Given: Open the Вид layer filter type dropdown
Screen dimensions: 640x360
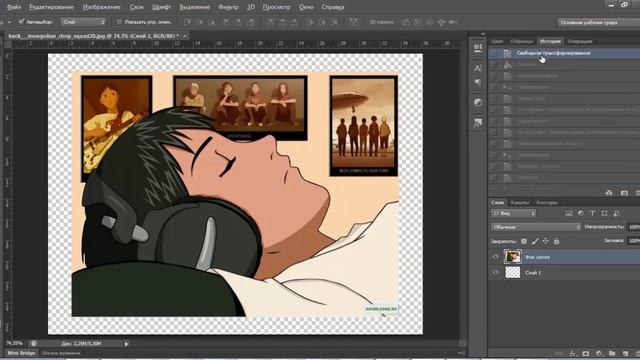Looking at the screenshot, I should point(513,213).
